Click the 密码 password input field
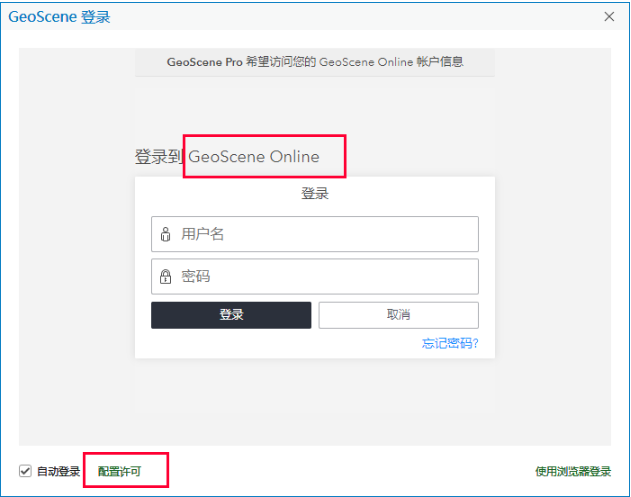The height and width of the screenshot is (497, 631). point(315,276)
